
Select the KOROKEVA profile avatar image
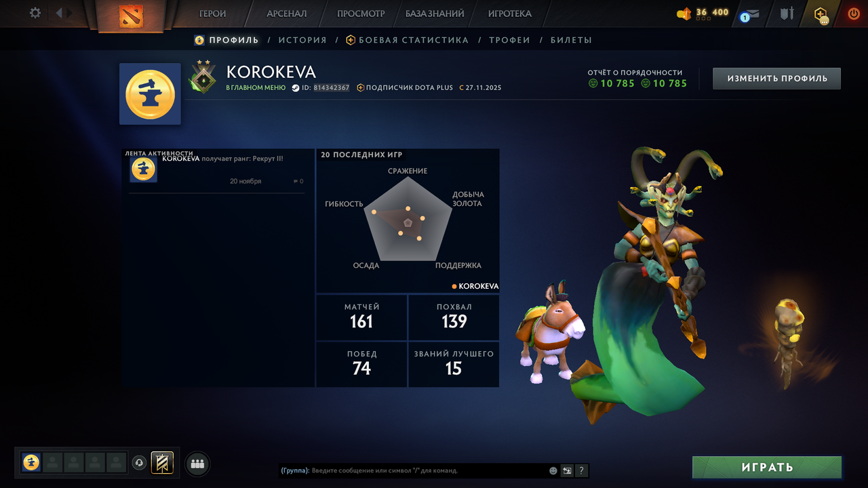click(150, 94)
